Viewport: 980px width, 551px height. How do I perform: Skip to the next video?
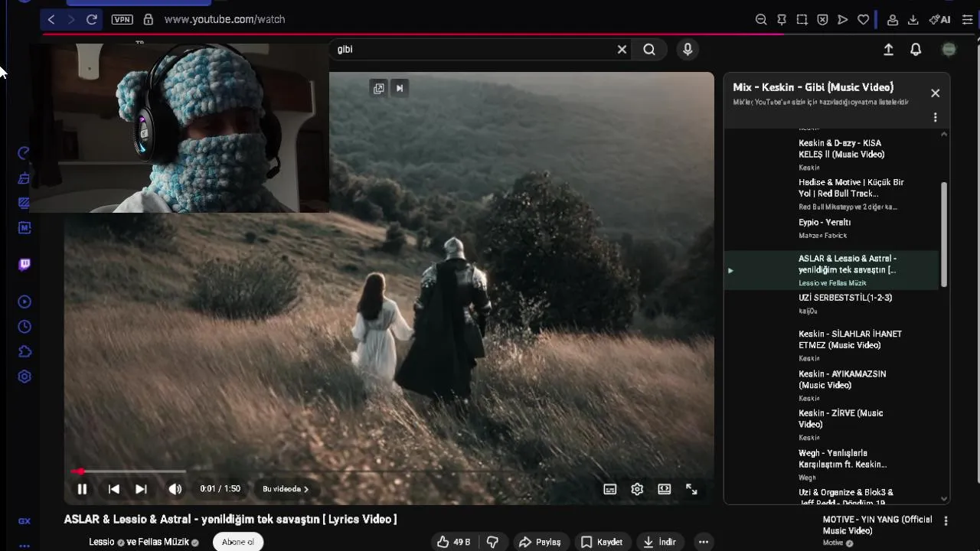(141, 489)
